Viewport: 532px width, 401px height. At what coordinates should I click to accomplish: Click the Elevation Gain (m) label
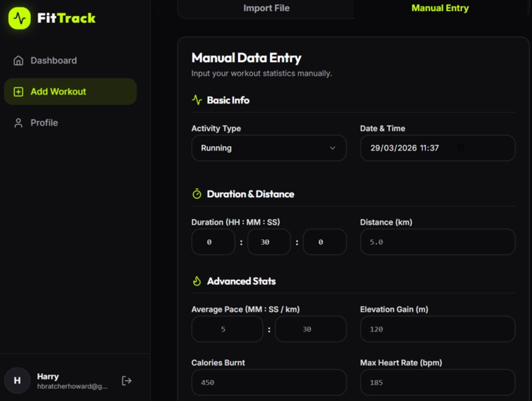click(x=394, y=309)
